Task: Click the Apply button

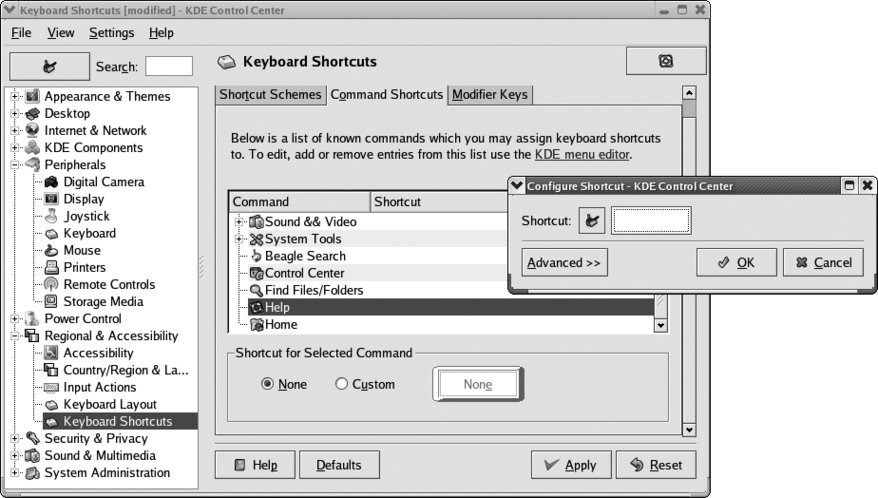Action: click(571, 465)
